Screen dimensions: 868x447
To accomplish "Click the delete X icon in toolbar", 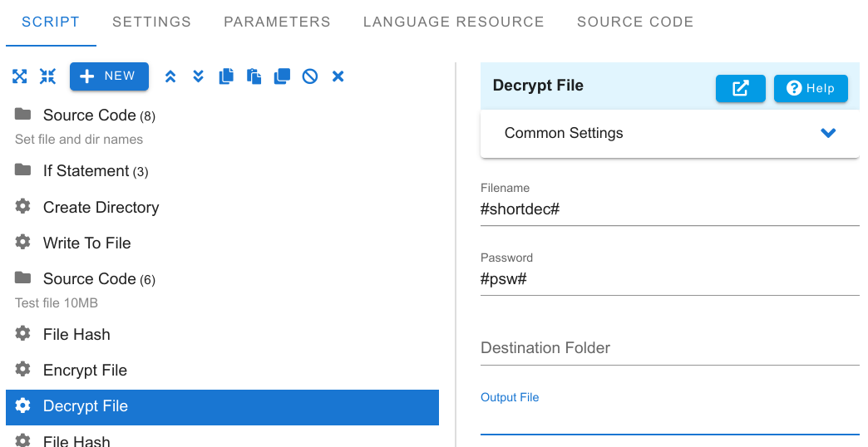I will coord(338,76).
